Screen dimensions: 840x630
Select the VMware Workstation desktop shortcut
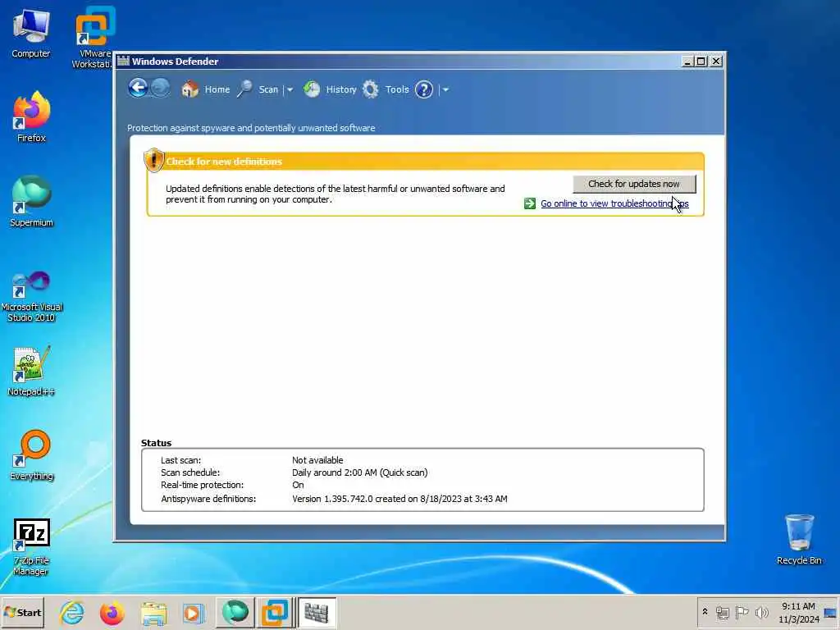(x=94, y=38)
